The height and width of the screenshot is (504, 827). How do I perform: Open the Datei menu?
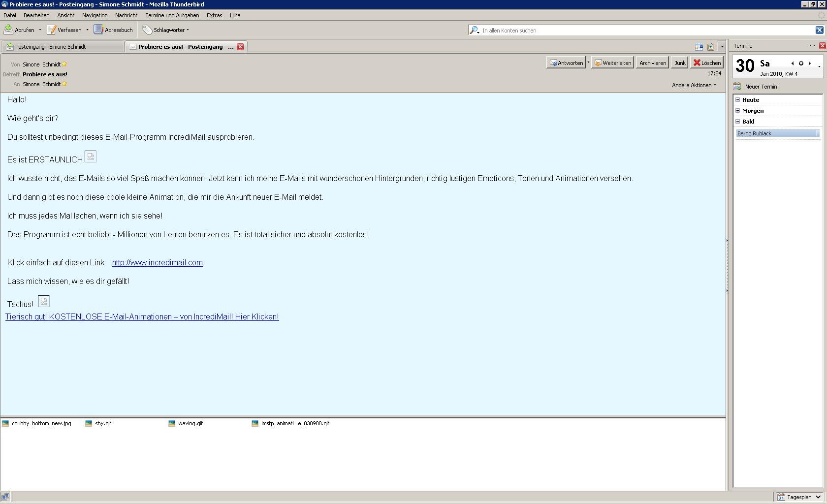tap(9, 15)
